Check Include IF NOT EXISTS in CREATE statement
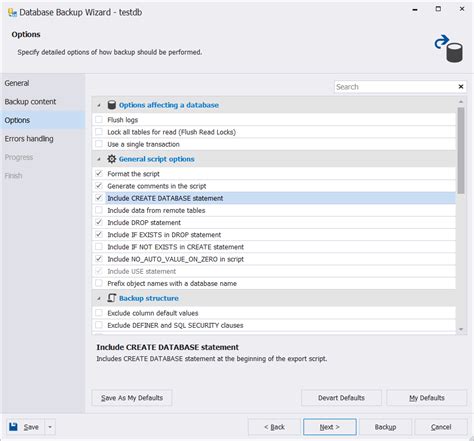The height and width of the screenshot is (441, 474). (x=99, y=247)
